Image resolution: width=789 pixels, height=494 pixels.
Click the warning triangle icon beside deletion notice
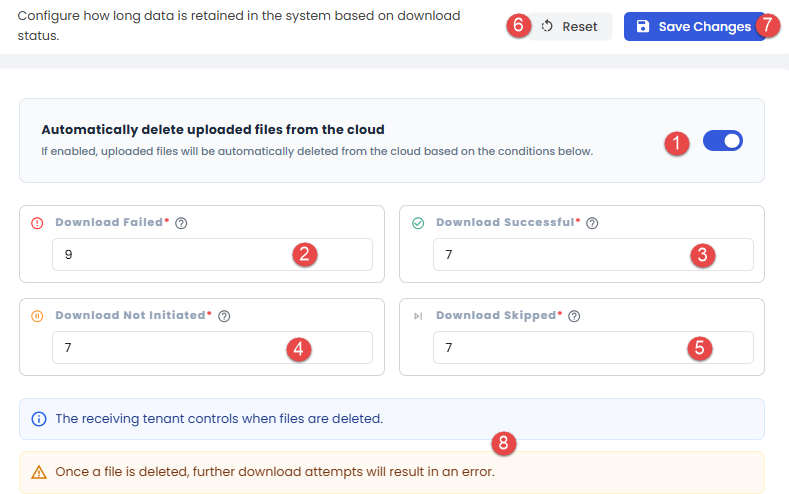39,472
